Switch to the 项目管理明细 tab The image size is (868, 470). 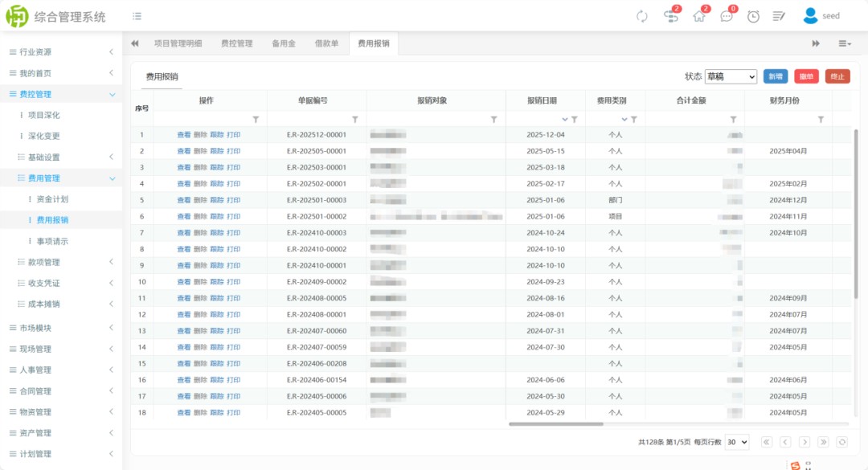coord(178,43)
